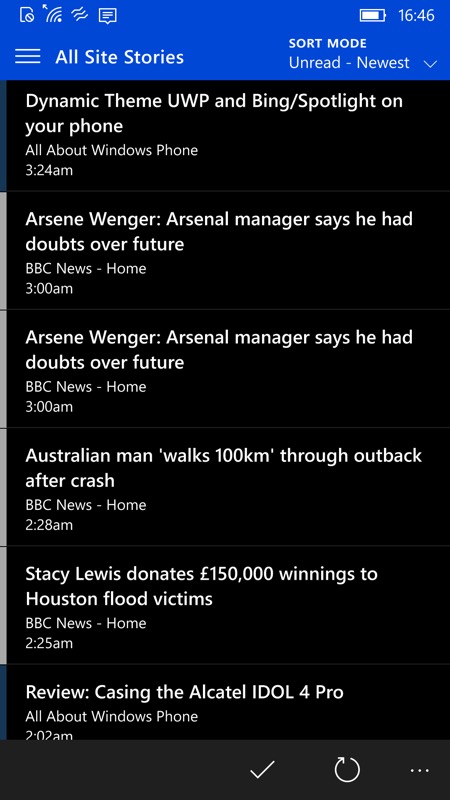
Task: Open Review: Casing the Alcatel IDOL 4 Pro
Action: [x=225, y=702]
